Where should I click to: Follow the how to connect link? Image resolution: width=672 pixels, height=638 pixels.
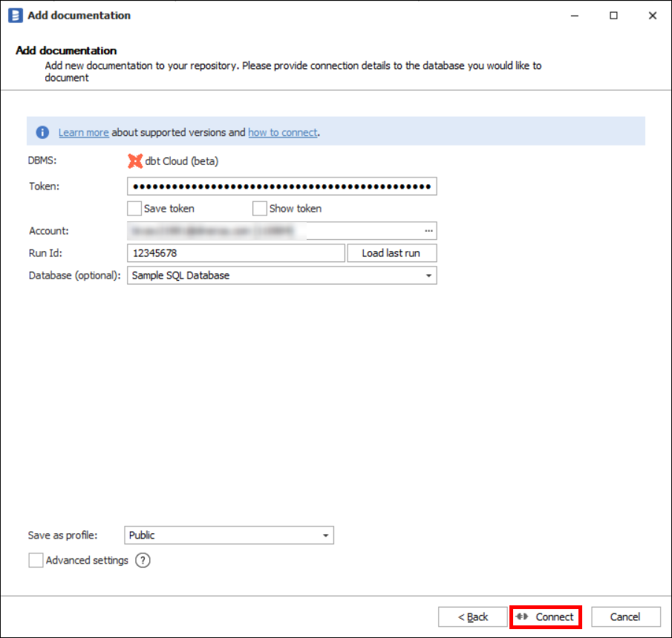(282, 133)
